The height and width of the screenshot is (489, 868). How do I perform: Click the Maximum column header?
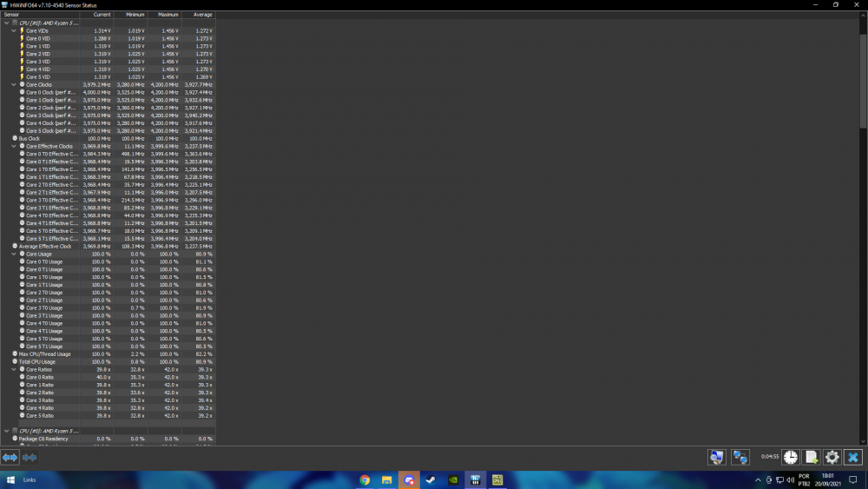coord(164,15)
